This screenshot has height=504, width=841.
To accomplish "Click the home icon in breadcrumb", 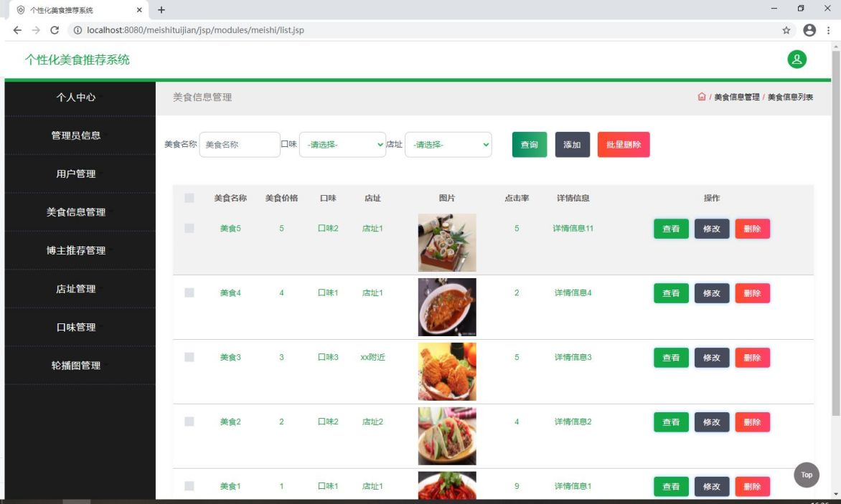I will pyautogui.click(x=702, y=97).
